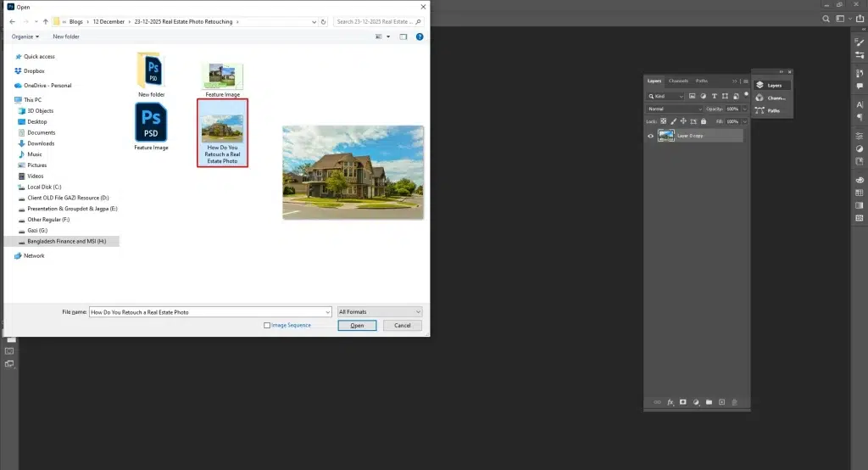Screen dimensions: 868x470
Task: Click the adjustment layer filter icon
Action: (703, 96)
